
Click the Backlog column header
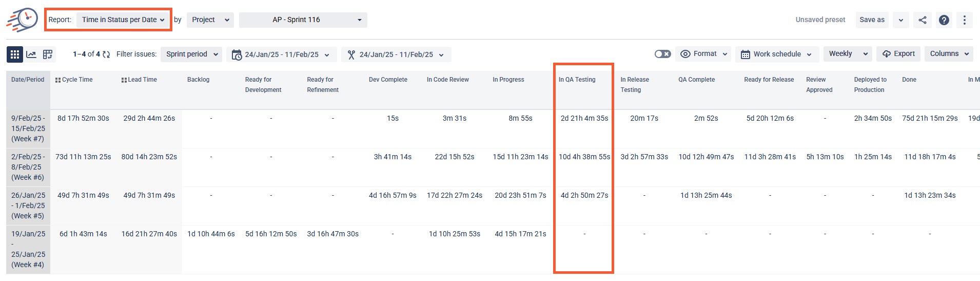tap(198, 80)
